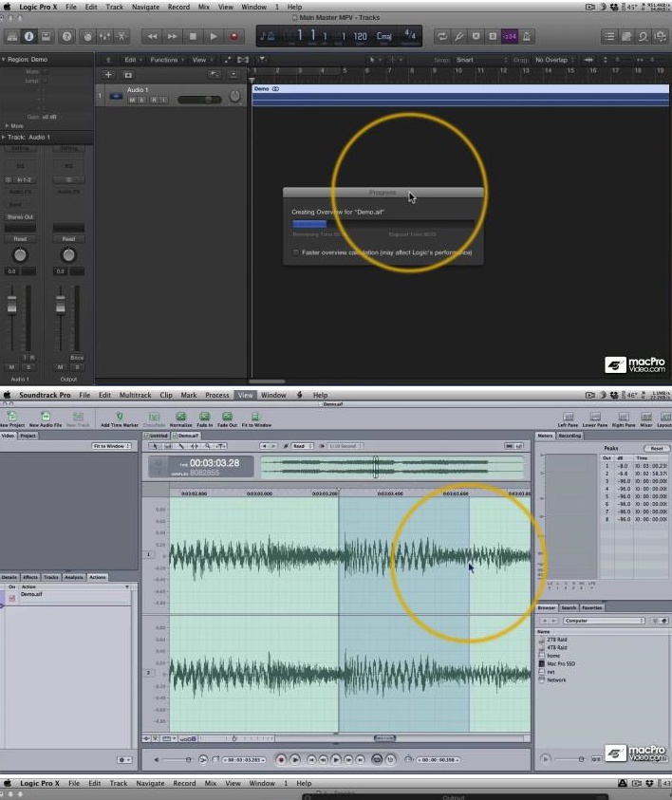Click the Normalize toolbar icon
This screenshot has height=800, width=672.
click(x=180, y=419)
